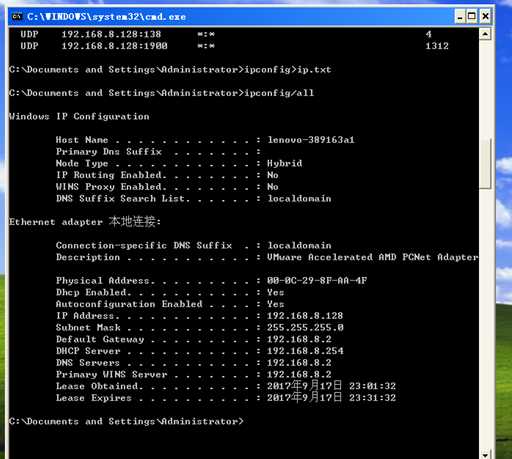
Task: Click the ipconfig/all command line
Action: pyautogui.click(x=162, y=93)
